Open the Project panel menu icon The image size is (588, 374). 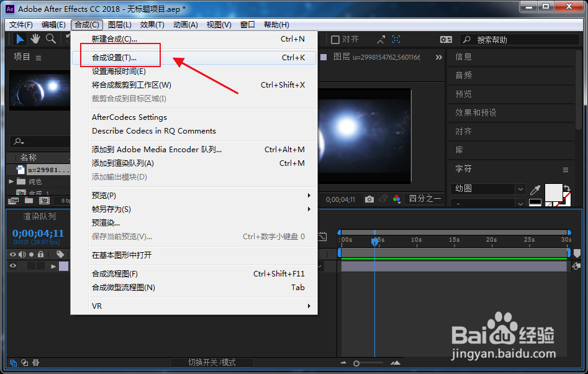pos(38,58)
